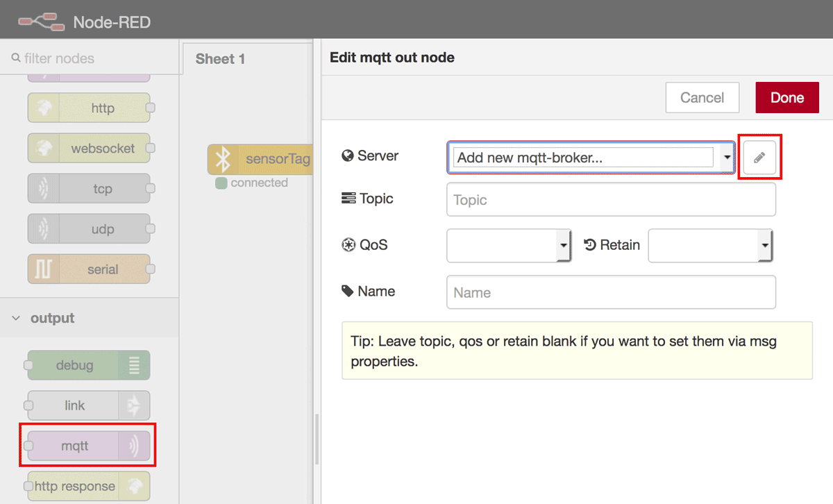Click the Done button

pos(787,98)
